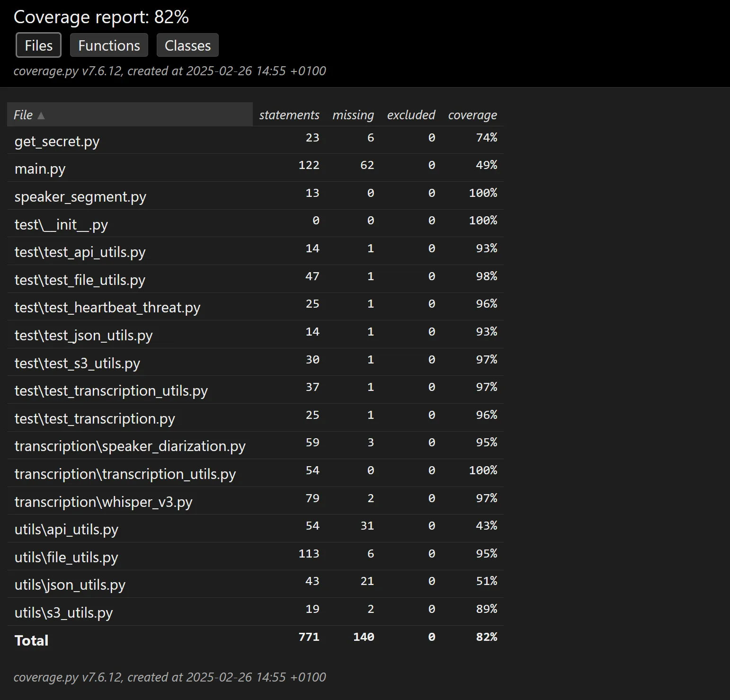Open speaker_segment.py file link

80,197
